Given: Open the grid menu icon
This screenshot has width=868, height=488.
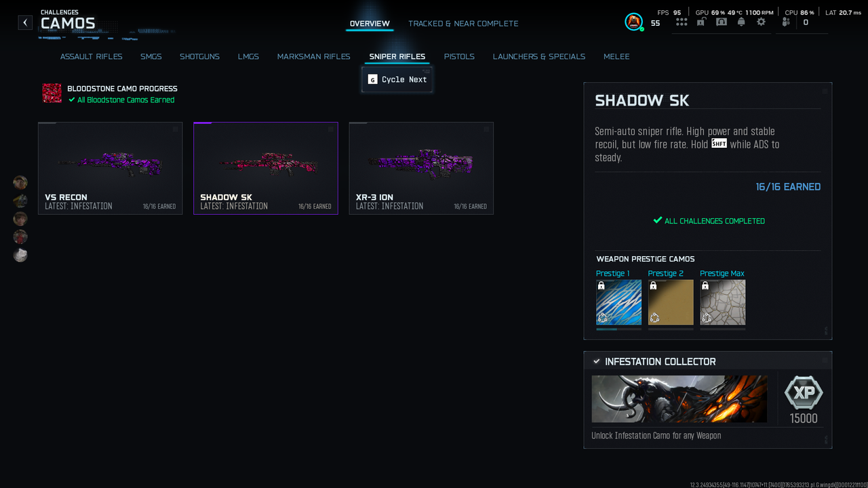Looking at the screenshot, I should 682,22.
